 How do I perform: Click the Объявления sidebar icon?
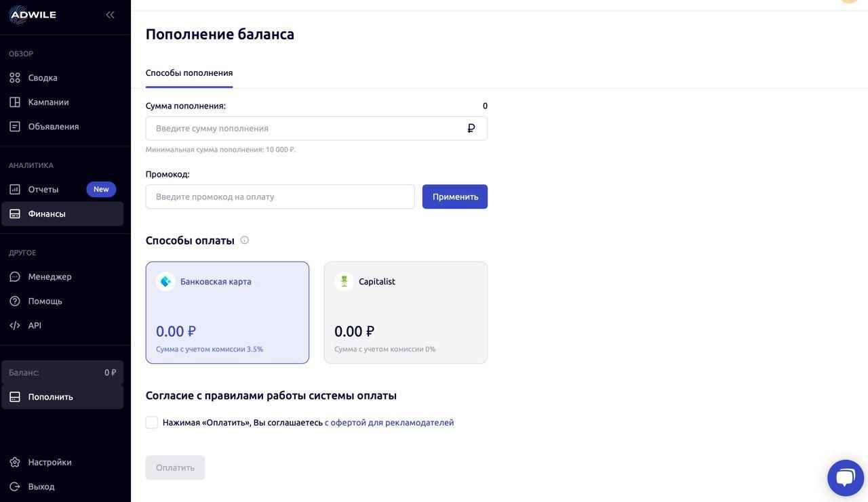15,127
